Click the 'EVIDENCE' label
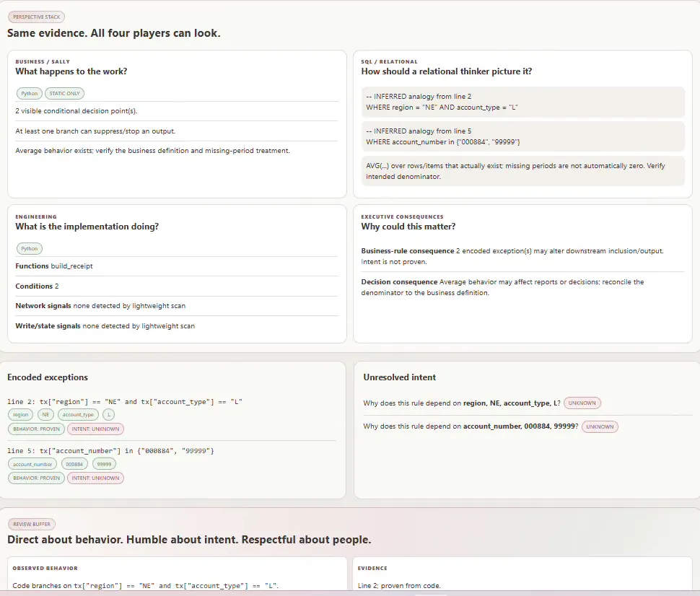 (372, 569)
